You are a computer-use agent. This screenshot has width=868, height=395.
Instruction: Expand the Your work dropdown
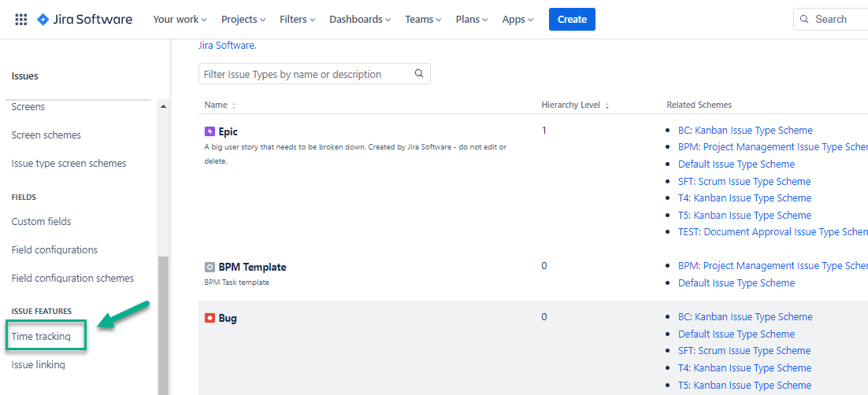tap(180, 20)
